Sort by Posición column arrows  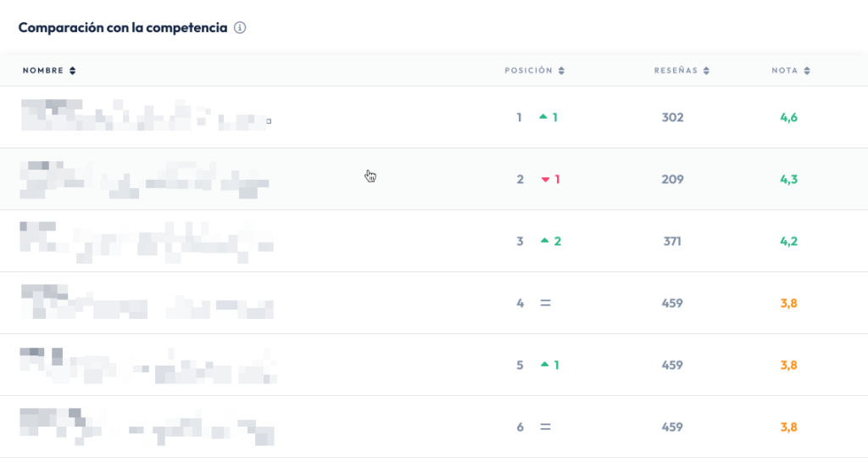(561, 71)
